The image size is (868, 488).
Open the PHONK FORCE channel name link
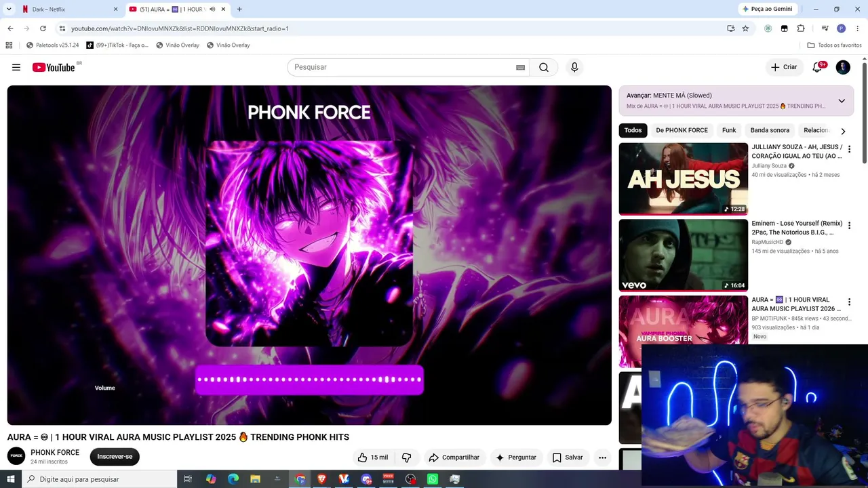pyautogui.click(x=55, y=453)
